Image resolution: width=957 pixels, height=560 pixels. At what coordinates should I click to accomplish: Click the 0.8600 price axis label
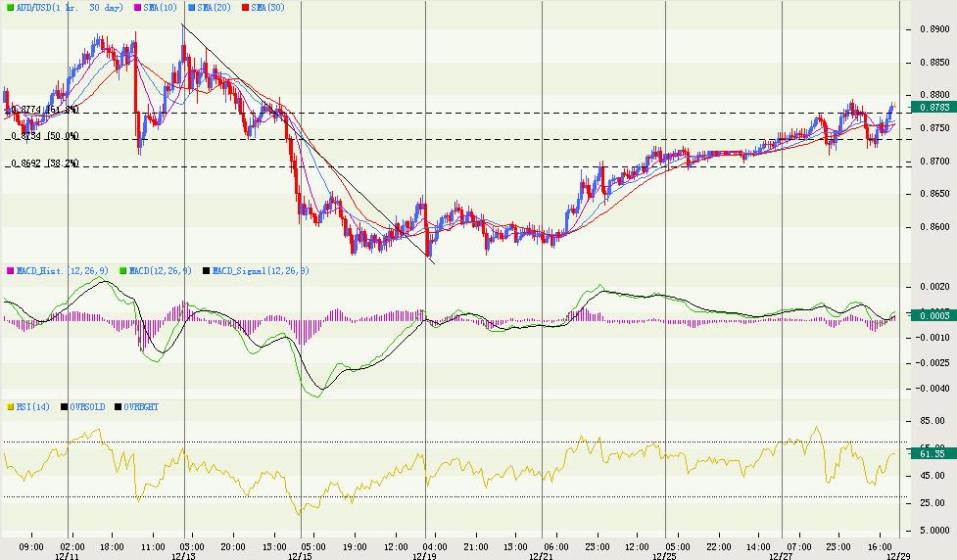935,227
